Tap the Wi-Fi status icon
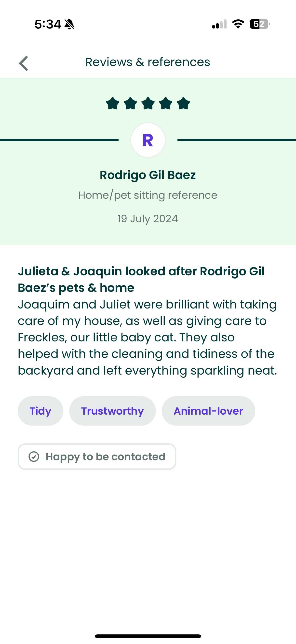 [x=238, y=24]
